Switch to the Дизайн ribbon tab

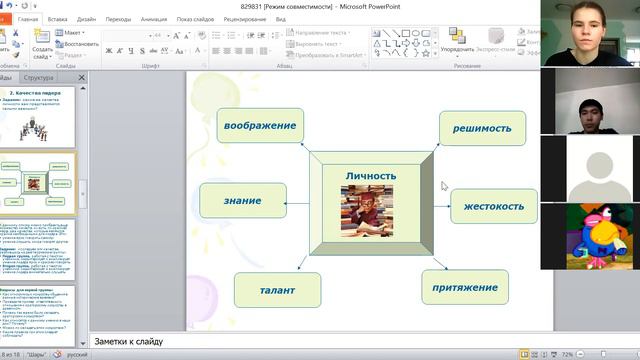click(x=87, y=19)
